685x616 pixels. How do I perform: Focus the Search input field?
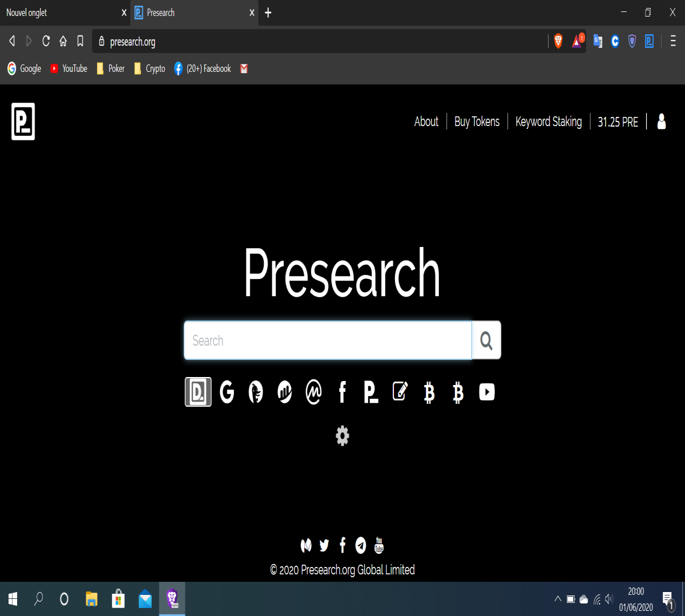pyautogui.click(x=328, y=341)
